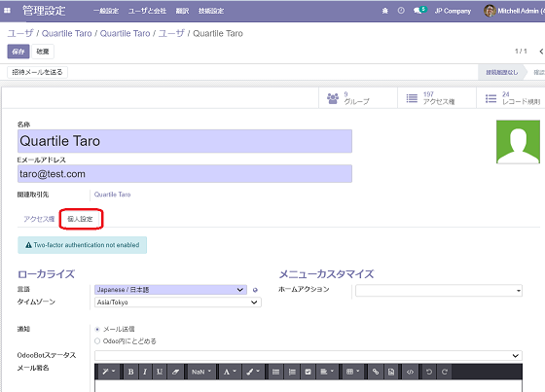Open the paragraph alignment dropdown
The width and height of the screenshot is (545, 392).
[x=327, y=372]
